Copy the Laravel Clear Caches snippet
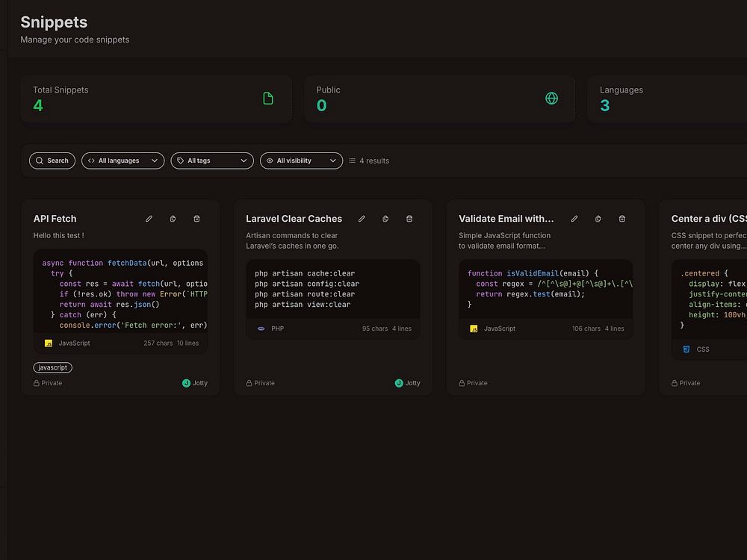The image size is (747, 560). pyautogui.click(x=385, y=219)
